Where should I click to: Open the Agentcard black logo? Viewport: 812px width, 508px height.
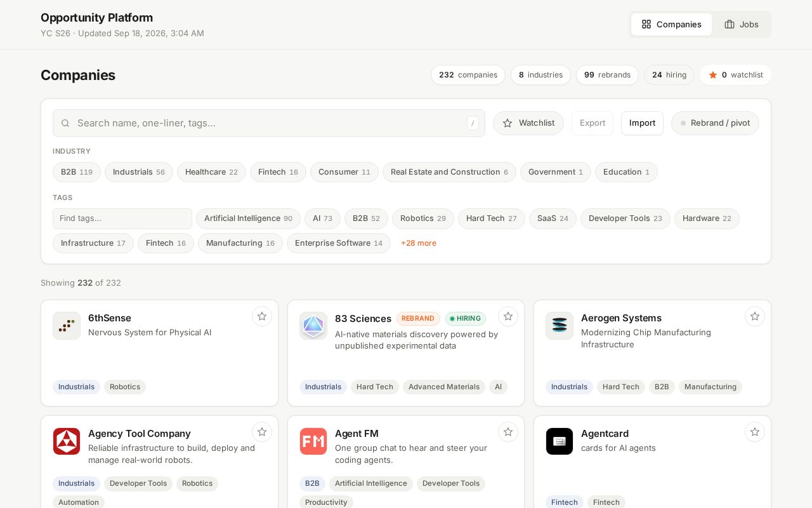(x=560, y=441)
